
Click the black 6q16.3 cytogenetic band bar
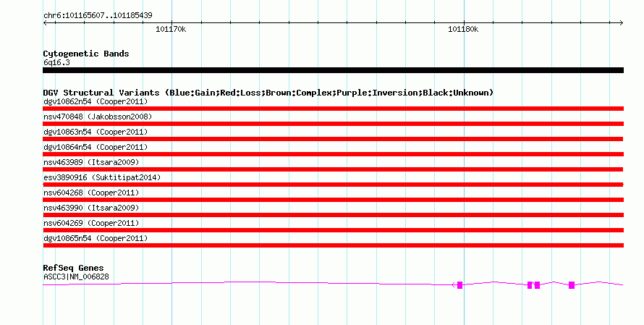[333, 70]
